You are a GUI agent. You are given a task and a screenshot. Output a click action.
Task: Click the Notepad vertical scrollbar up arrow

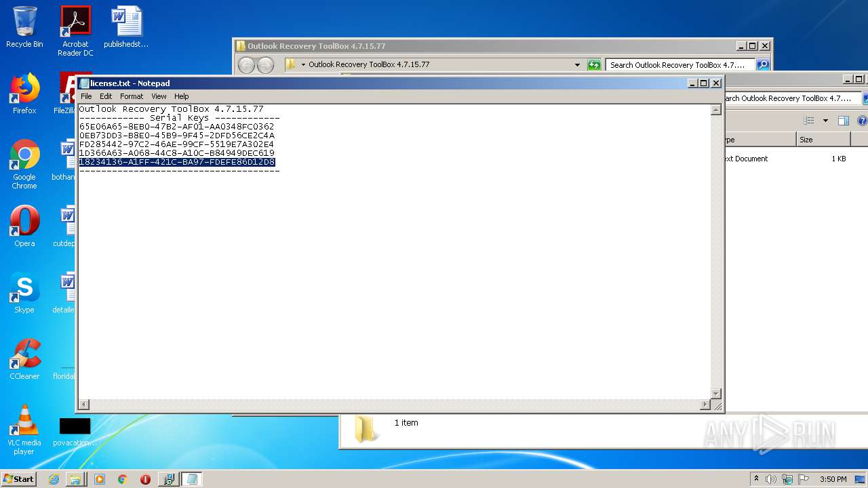tap(715, 110)
